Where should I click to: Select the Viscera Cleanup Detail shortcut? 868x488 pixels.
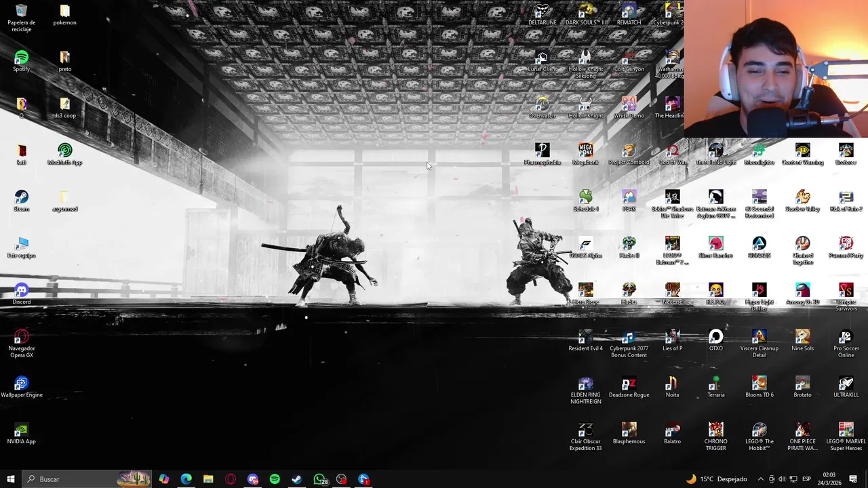pyautogui.click(x=759, y=344)
